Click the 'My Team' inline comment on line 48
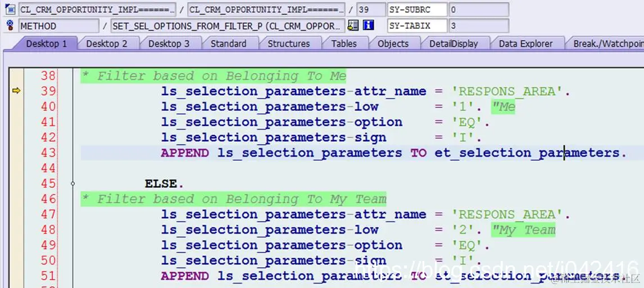Screen dimensions: 644x288 click(x=524, y=230)
